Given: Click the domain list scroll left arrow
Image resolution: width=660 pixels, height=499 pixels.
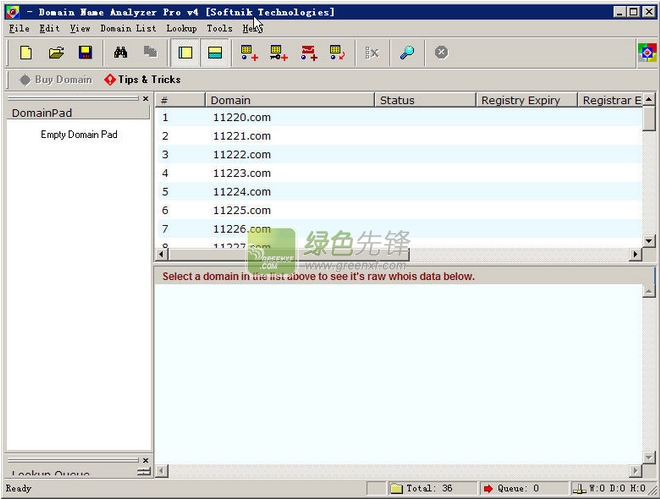Looking at the screenshot, I should (x=162, y=254).
